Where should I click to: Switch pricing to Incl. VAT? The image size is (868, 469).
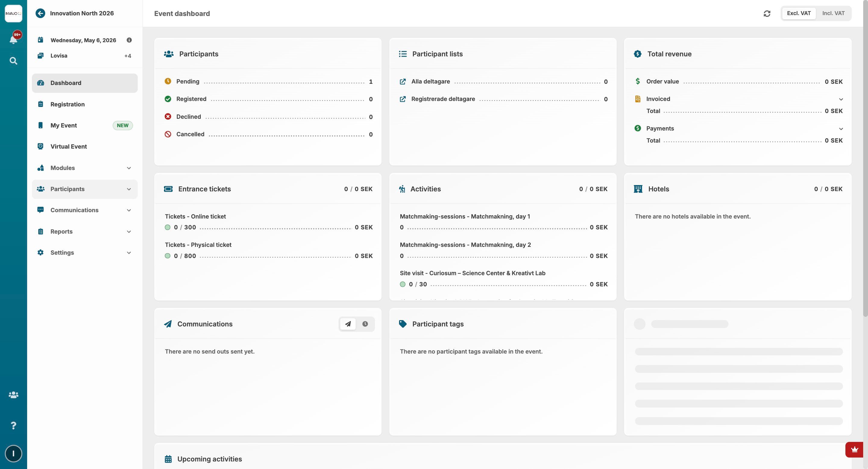pos(833,14)
